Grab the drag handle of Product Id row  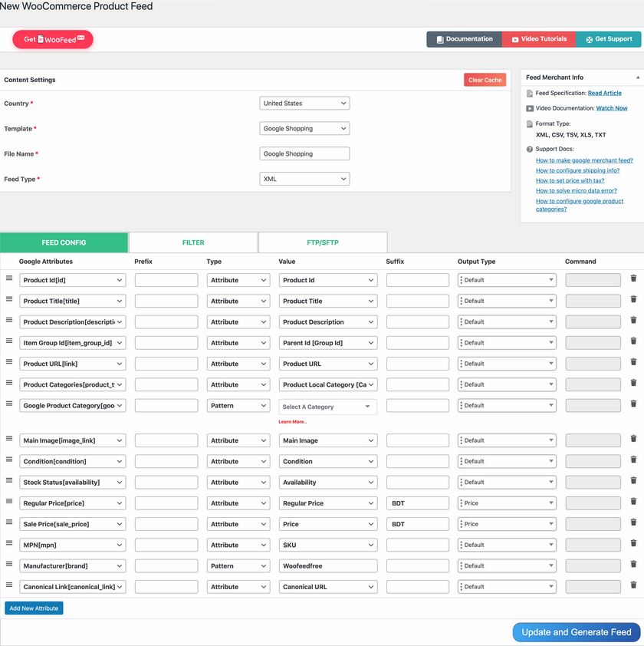click(x=9, y=278)
